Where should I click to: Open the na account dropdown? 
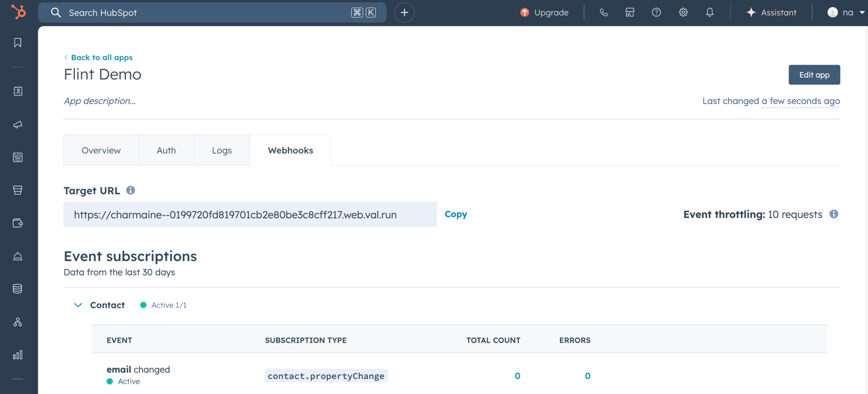[846, 13]
